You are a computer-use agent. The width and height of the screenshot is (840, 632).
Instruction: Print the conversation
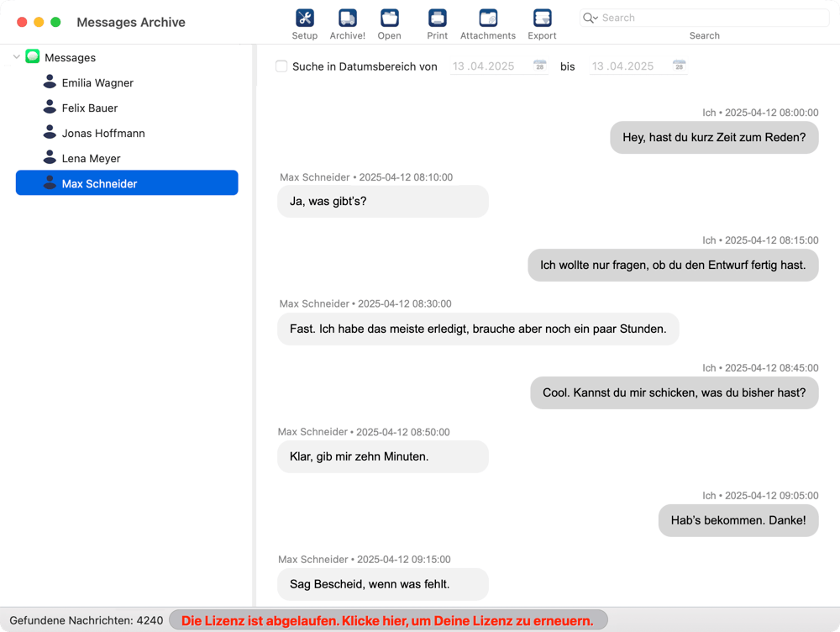(437, 18)
